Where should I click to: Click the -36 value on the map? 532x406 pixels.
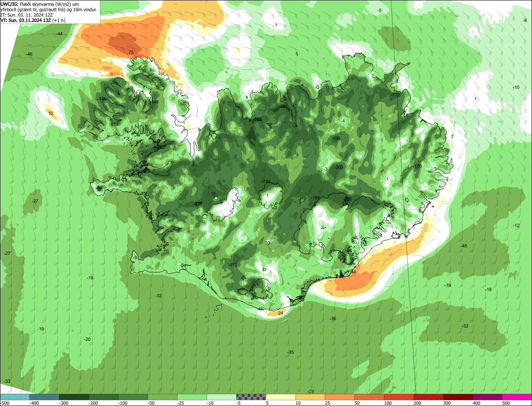point(333,318)
